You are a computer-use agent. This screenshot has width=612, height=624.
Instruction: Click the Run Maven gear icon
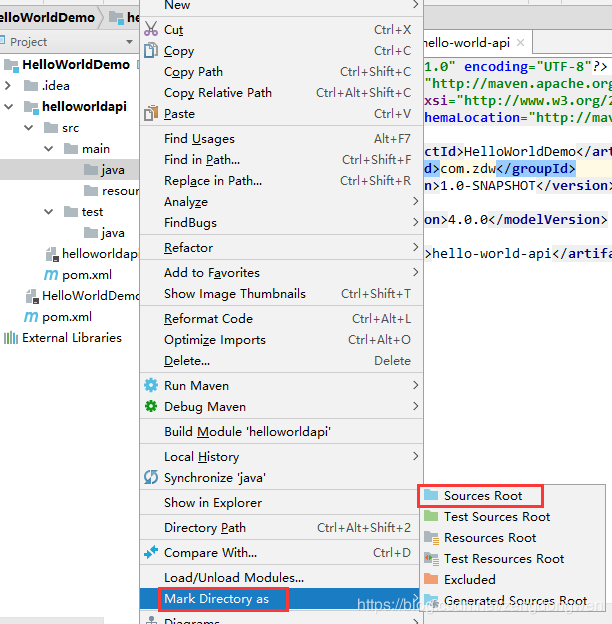(151, 385)
